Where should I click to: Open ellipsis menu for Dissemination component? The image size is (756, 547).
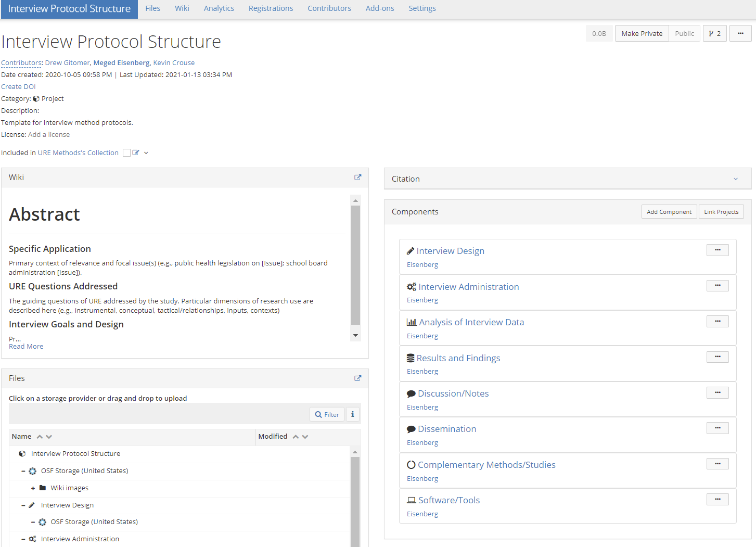[x=717, y=428]
